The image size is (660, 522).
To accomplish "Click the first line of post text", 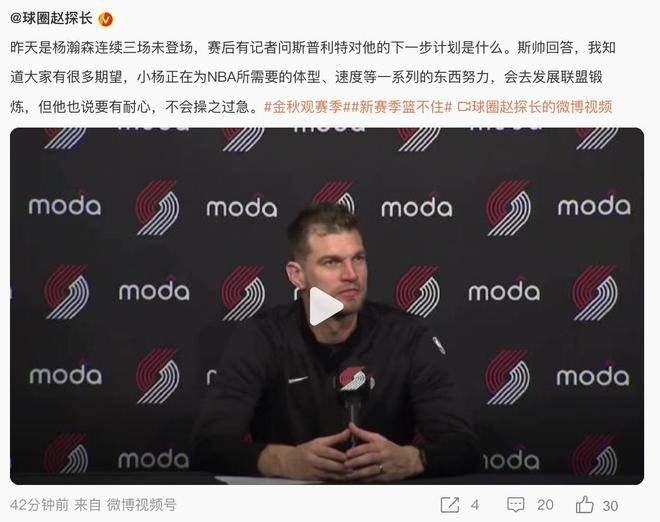I will click(313, 48).
